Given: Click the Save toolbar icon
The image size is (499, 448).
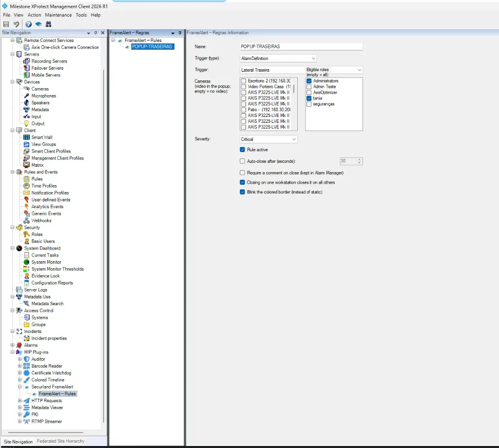Looking at the screenshot, I should [x=6, y=24].
